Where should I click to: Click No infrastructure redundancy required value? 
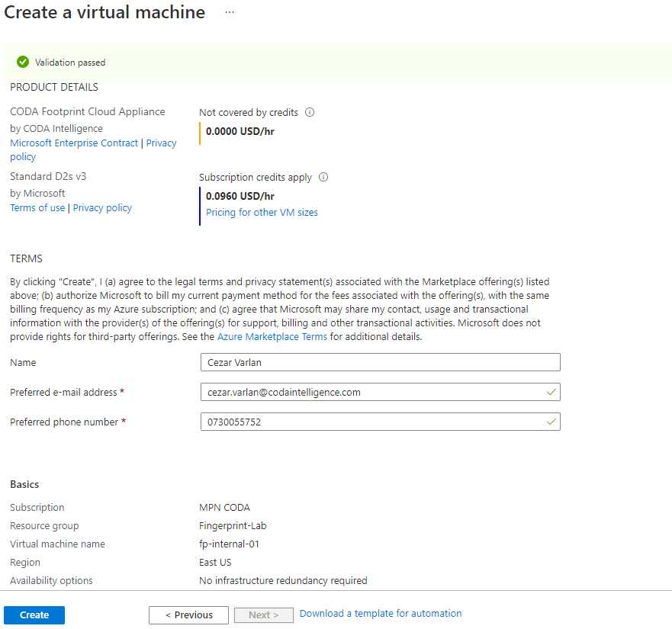283,580
